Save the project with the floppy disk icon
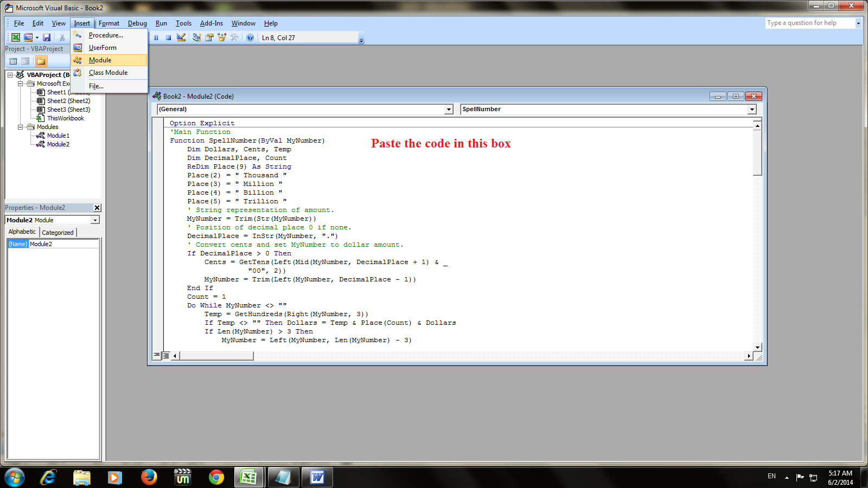The height and width of the screenshot is (488, 868). pyautogui.click(x=47, y=37)
